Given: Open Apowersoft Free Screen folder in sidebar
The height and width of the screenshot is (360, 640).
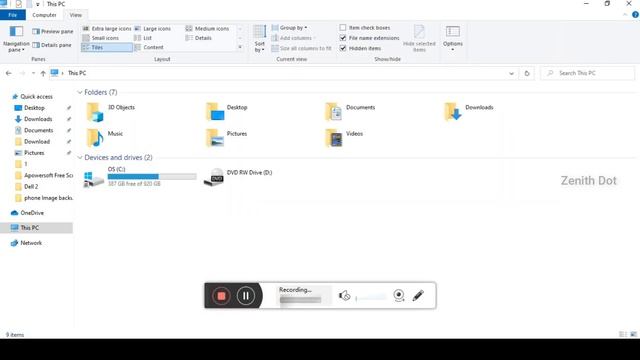Looking at the screenshot, I should [44, 175].
